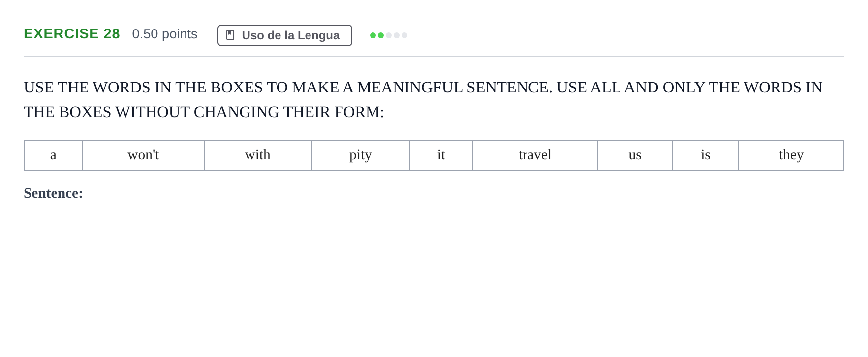Open the Uso de la Lengua tag
This screenshot has width=868, height=357.
pyautogui.click(x=285, y=35)
